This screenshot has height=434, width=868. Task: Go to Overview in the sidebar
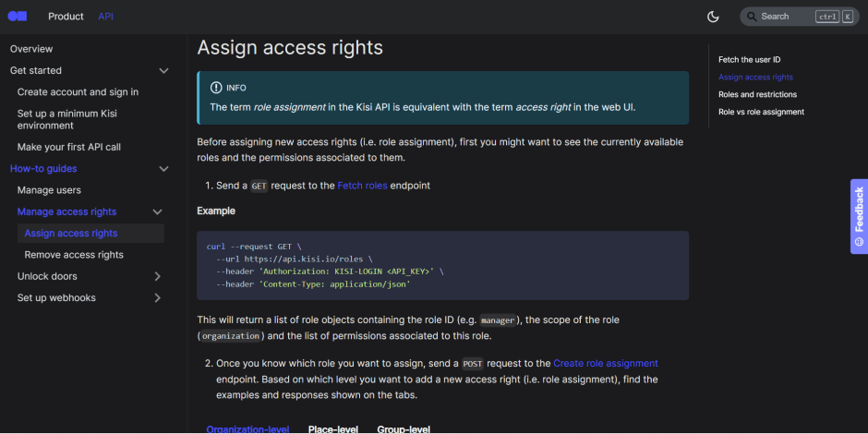31,49
